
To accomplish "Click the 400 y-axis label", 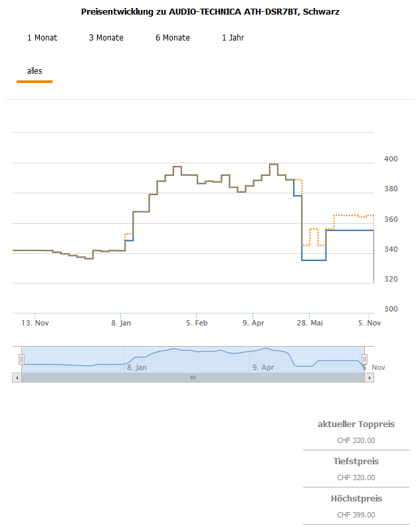I will click(x=391, y=159).
